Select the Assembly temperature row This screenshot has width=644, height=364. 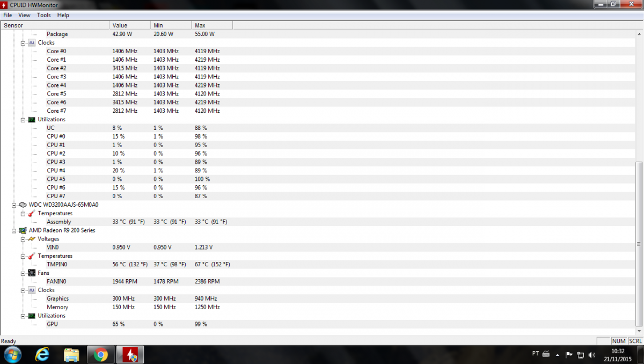pyautogui.click(x=317, y=222)
